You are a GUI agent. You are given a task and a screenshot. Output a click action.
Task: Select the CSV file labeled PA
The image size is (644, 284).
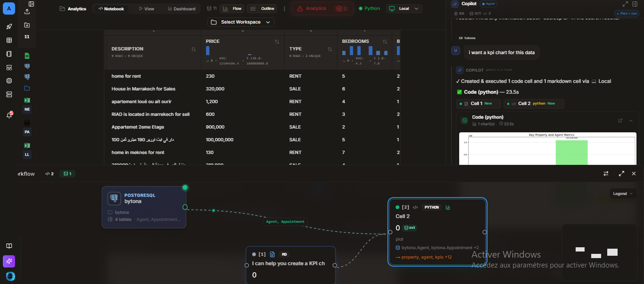point(27,128)
